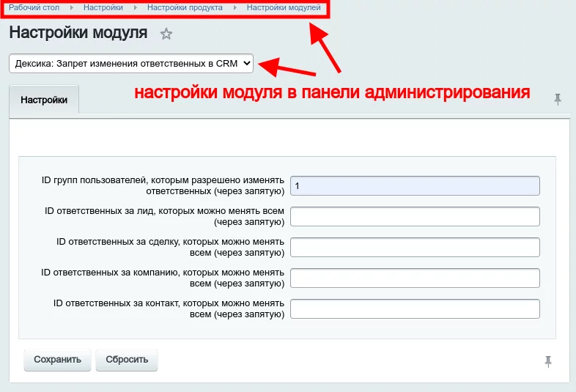Expand arrow after Рабочий стол breadcrumb
This screenshot has height=392, width=576.
point(71,7)
